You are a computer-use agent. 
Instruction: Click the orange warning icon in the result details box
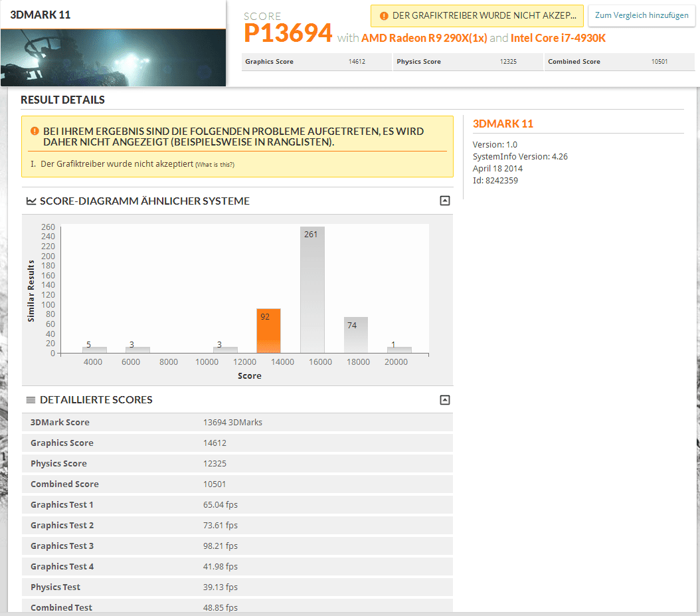tap(35, 132)
